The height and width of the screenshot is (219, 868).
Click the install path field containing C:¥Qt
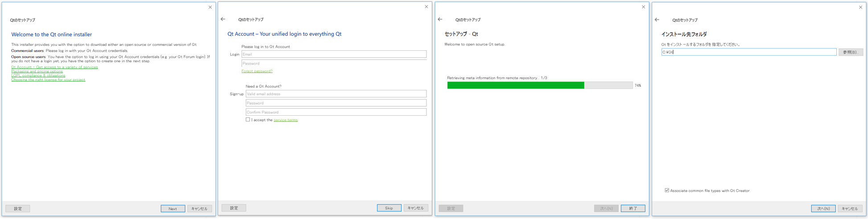749,52
